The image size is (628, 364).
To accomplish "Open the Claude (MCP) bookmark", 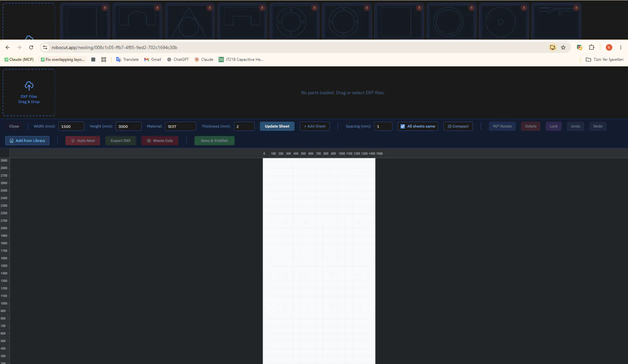I will pyautogui.click(x=19, y=60).
